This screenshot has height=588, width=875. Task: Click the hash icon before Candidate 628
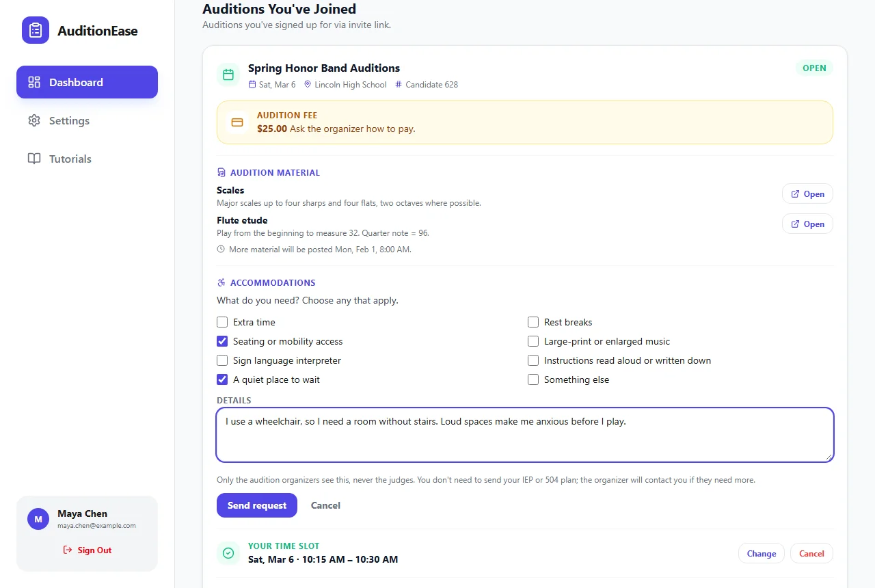pos(399,85)
